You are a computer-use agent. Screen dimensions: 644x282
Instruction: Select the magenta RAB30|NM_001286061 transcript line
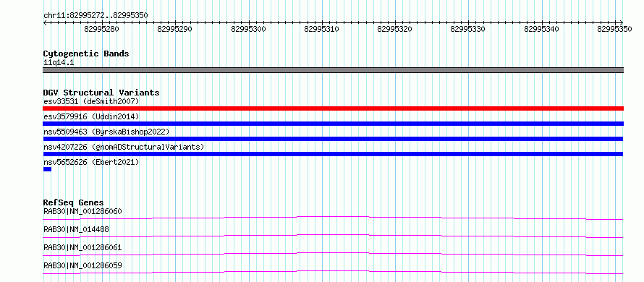pyautogui.click(x=333, y=254)
